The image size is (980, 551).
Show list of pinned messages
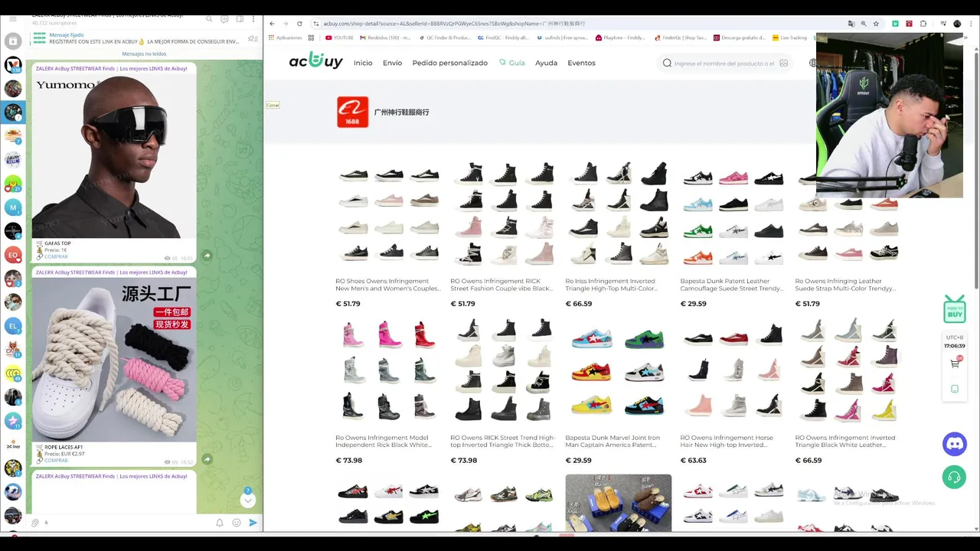coord(253,39)
